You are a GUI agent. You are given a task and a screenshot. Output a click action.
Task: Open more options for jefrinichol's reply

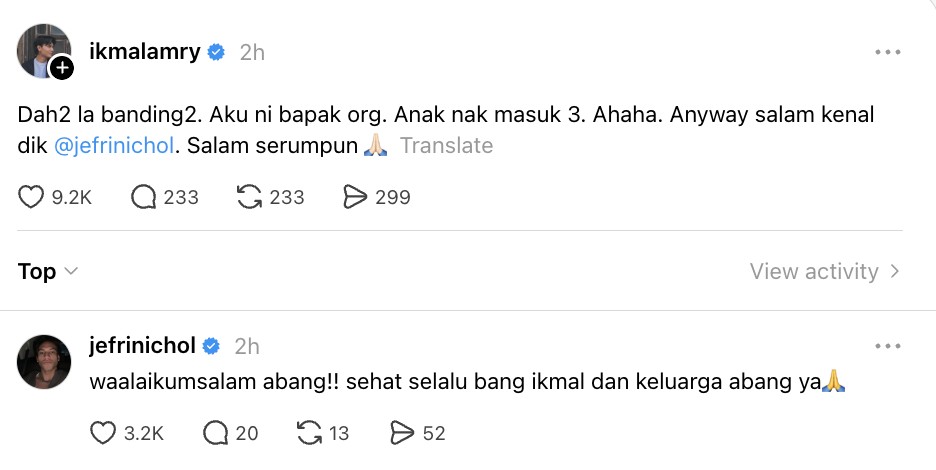888,346
